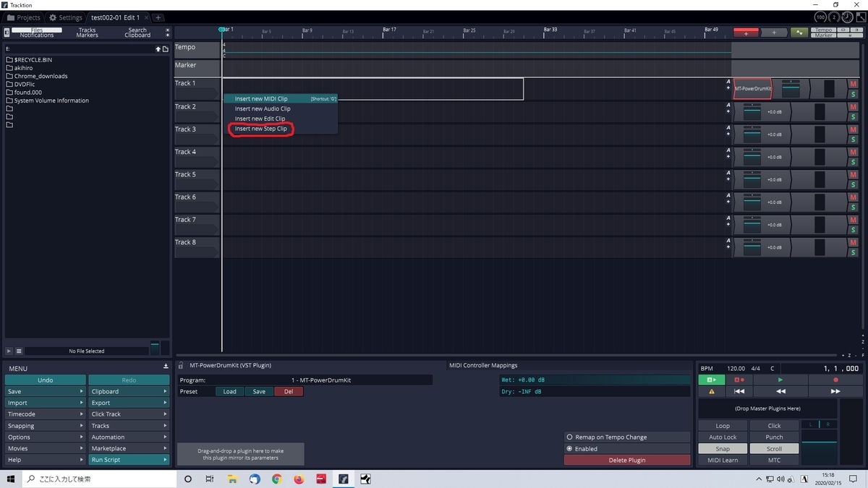Go up one folder with the arrow icon
868x488 pixels.
(158, 49)
